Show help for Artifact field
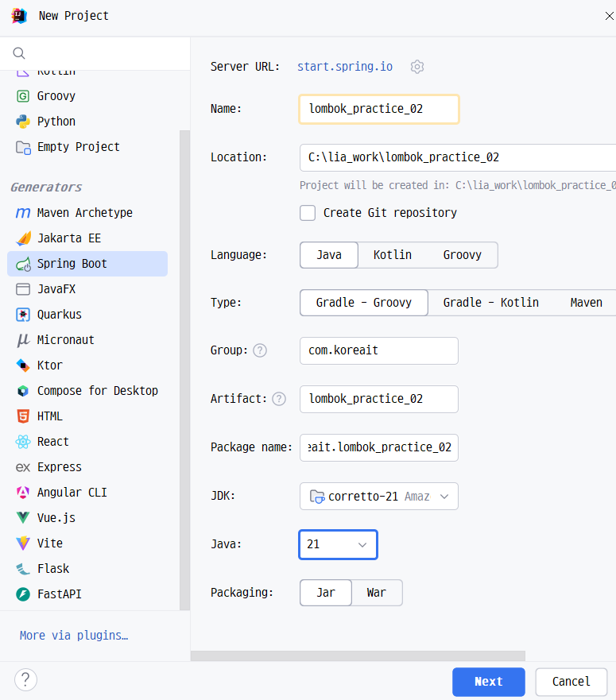616x700 pixels. 279,399
